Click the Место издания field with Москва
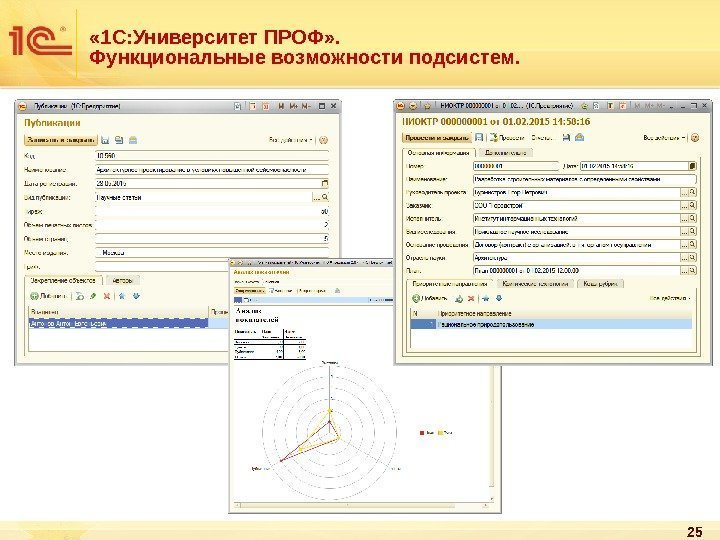The width and height of the screenshot is (720, 540). [x=212, y=253]
